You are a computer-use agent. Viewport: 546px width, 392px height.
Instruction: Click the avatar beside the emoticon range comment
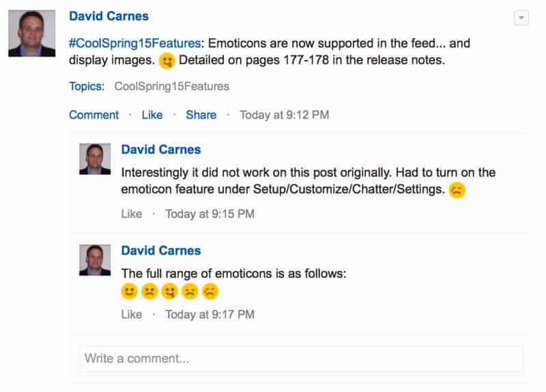pos(95,260)
